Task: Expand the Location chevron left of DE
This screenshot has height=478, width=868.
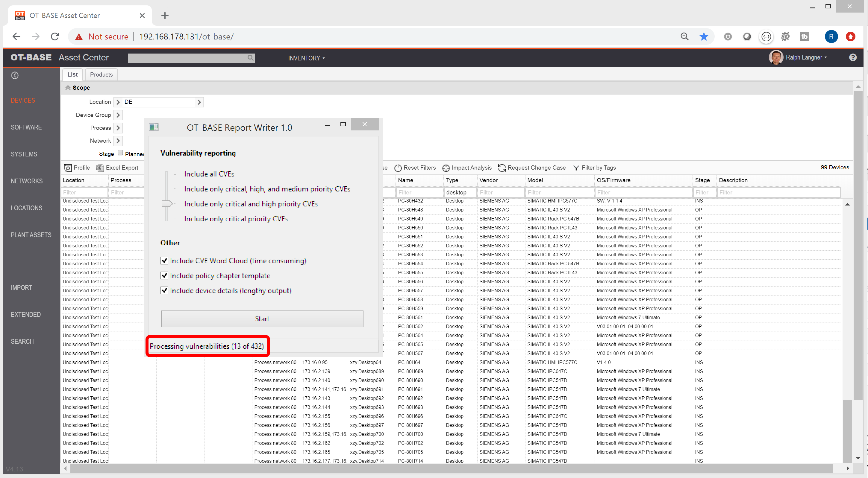Action: pyautogui.click(x=118, y=102)
